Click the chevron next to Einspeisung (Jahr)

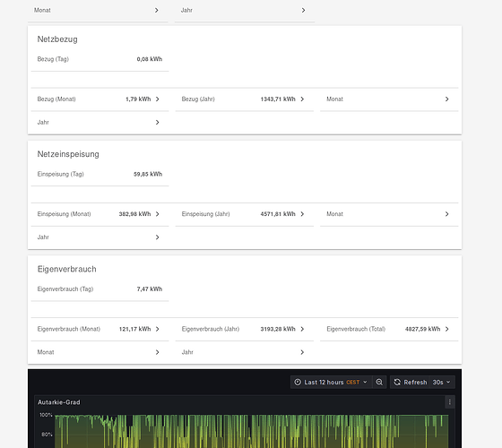[x=302, y=214]
